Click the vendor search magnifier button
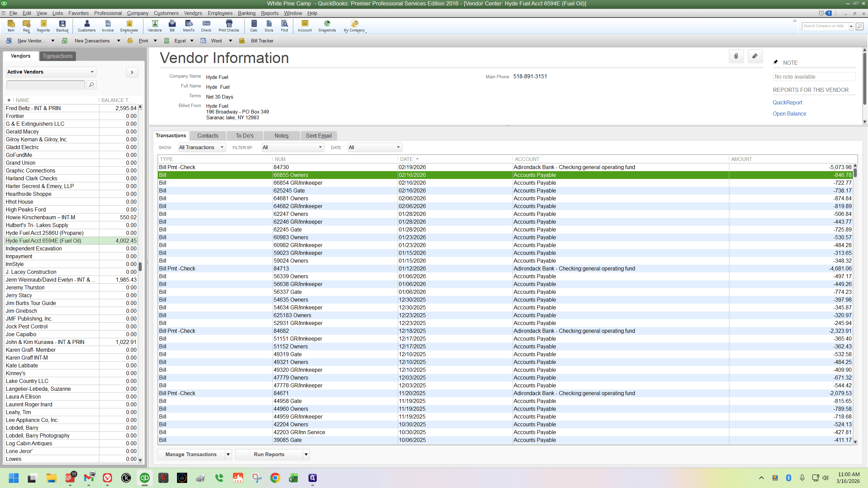Viewport: 868px width, 488px height. [91, 85]
